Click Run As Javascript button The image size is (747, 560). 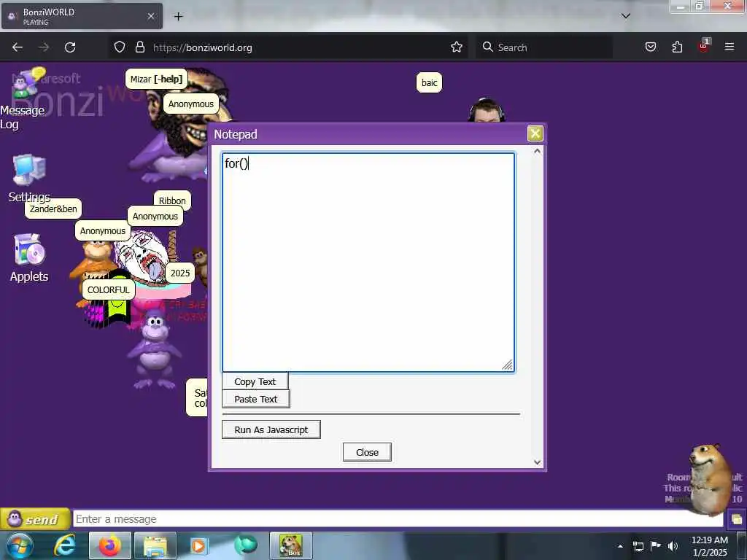(271, 429)
